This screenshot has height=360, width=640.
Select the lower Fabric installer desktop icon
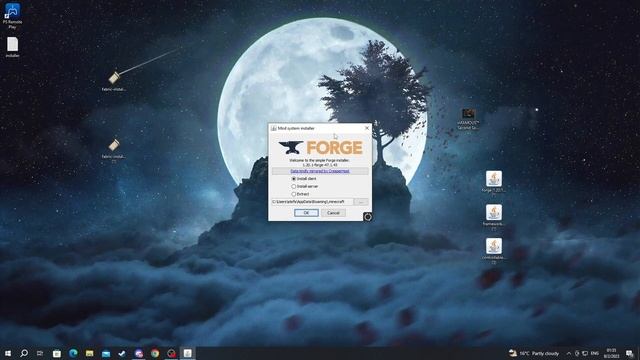tap(114, 150)
